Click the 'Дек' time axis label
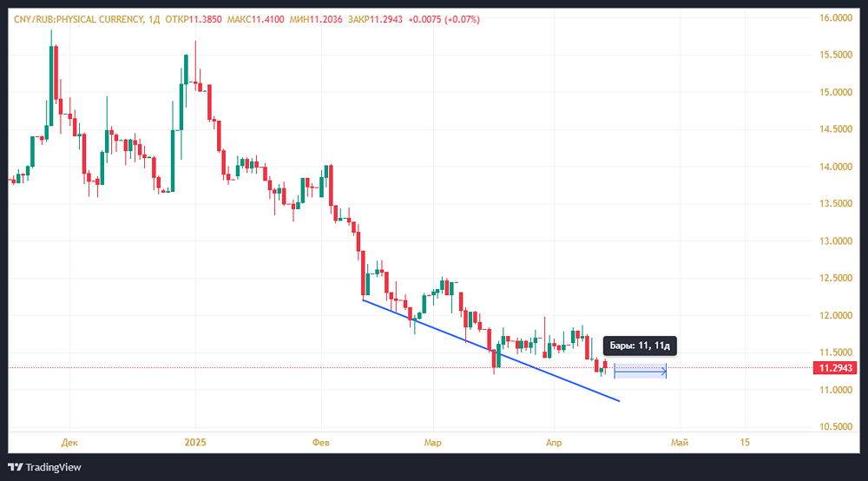This screenshot has height=481, width=868. click(69, 443)
